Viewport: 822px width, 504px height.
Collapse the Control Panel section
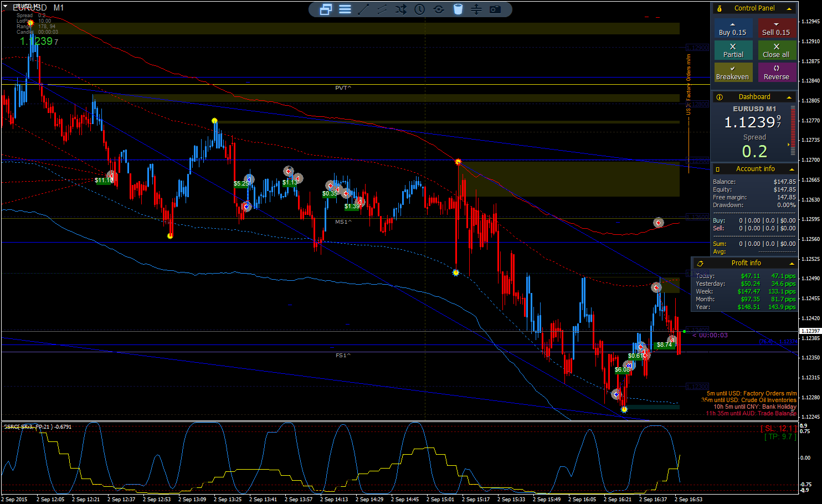(x=789, y=8)
